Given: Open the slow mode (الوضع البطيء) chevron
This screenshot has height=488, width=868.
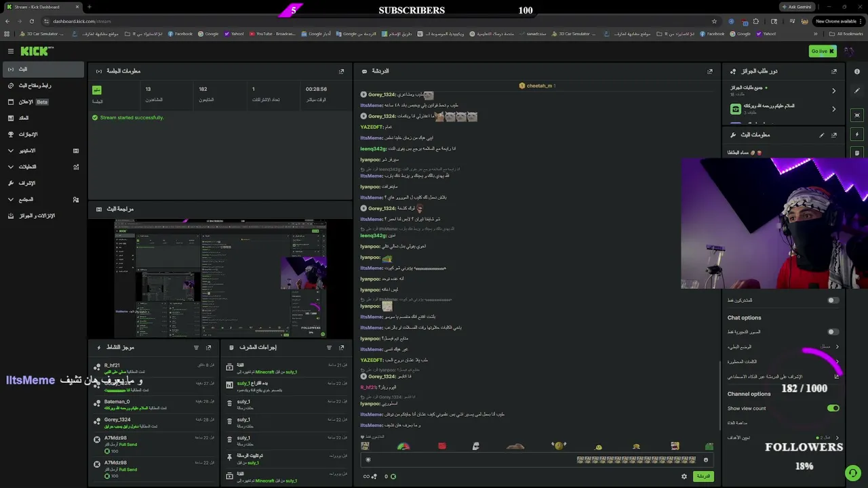Looking at the screenshot, I should click(x=837, y=347).
